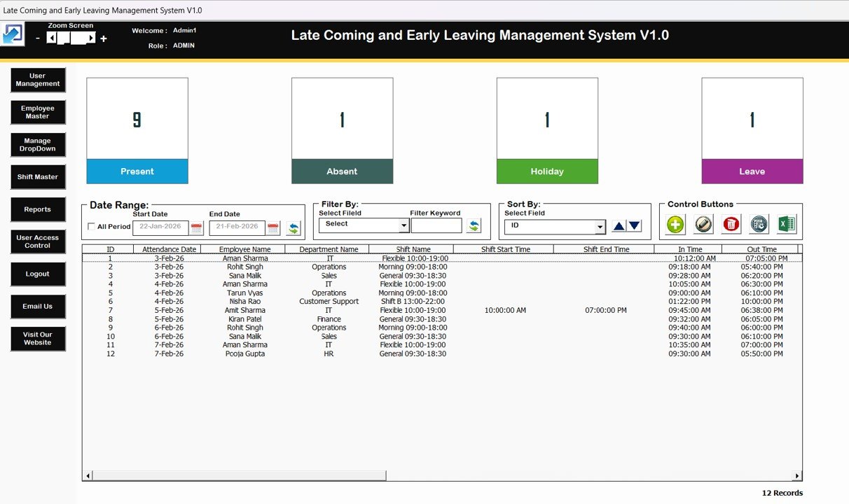Expand the Filter By Select Field dropdown

click(403, 226)
